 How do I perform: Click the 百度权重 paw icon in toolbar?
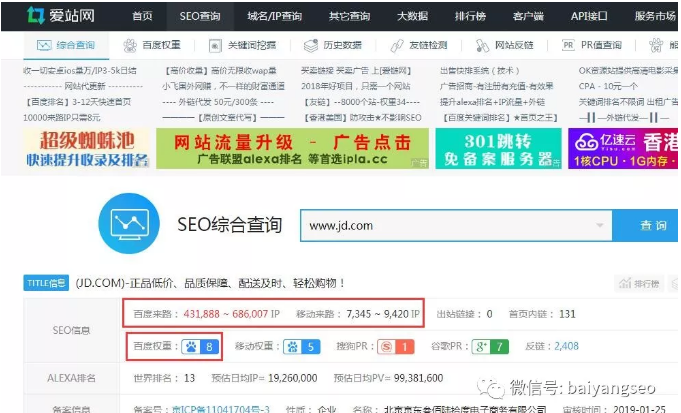pyautogui.click(x=130, y=46)
